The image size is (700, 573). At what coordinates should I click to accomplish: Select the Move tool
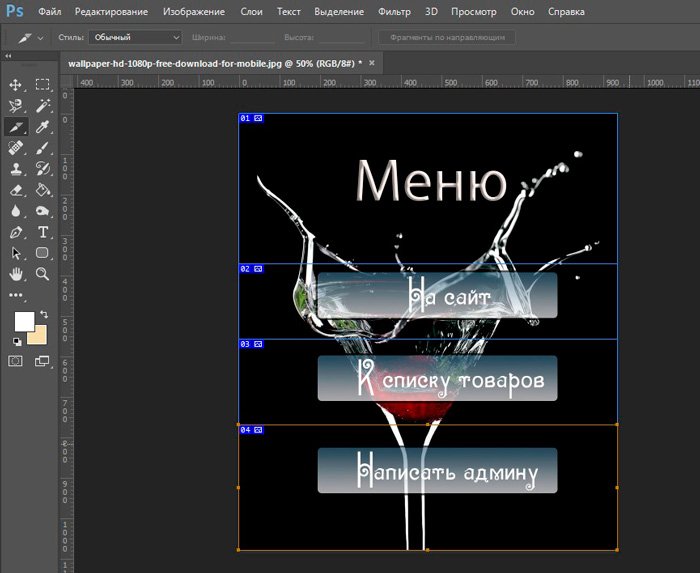tap(16, 85)
